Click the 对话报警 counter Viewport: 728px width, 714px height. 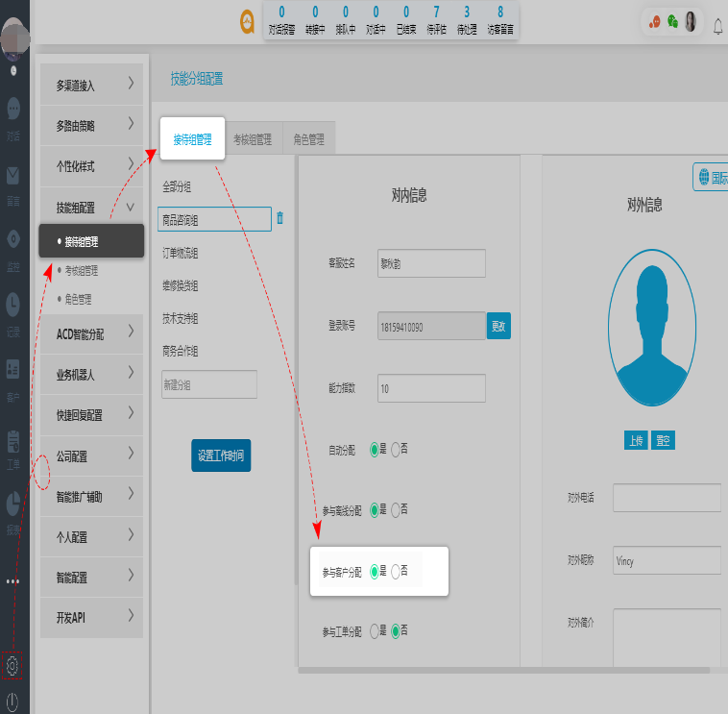(x=281, y=21)
